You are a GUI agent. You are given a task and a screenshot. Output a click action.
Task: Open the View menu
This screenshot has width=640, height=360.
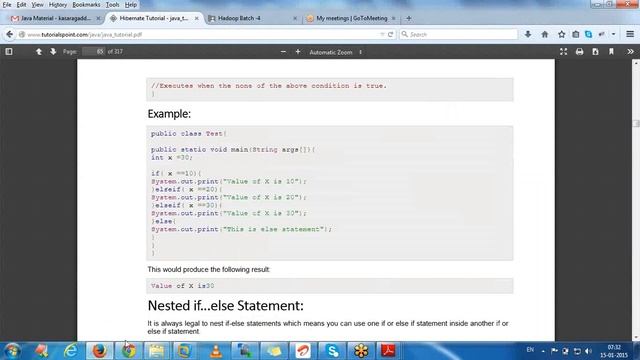click(x=37, y=5)
